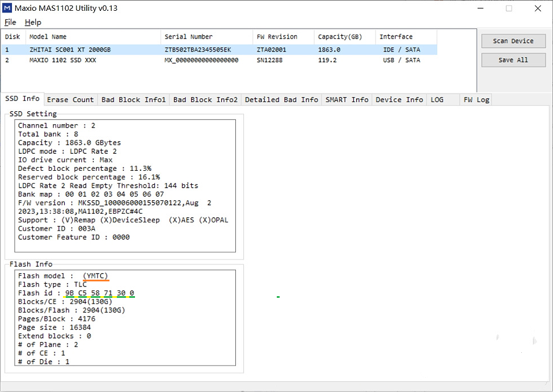This screenshot has width=553, height=392.
Task: Open the Bad Block Info2 tab
Action: pyautogui.click(x=205, y=100)
